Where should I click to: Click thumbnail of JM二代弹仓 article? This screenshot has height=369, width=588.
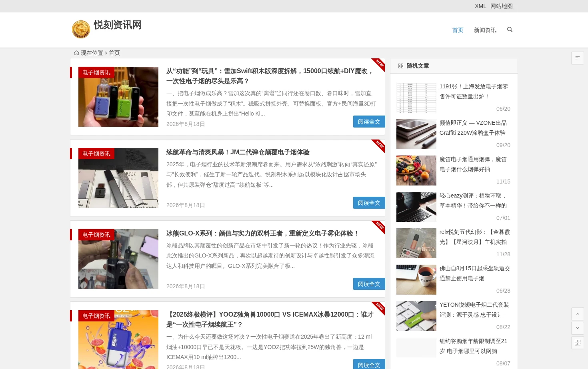[118, 178]
